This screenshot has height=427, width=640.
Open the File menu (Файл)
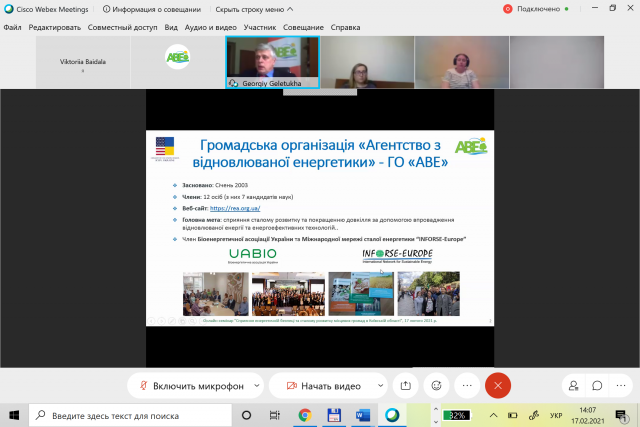pyautogui.click(x=12, y=27)
